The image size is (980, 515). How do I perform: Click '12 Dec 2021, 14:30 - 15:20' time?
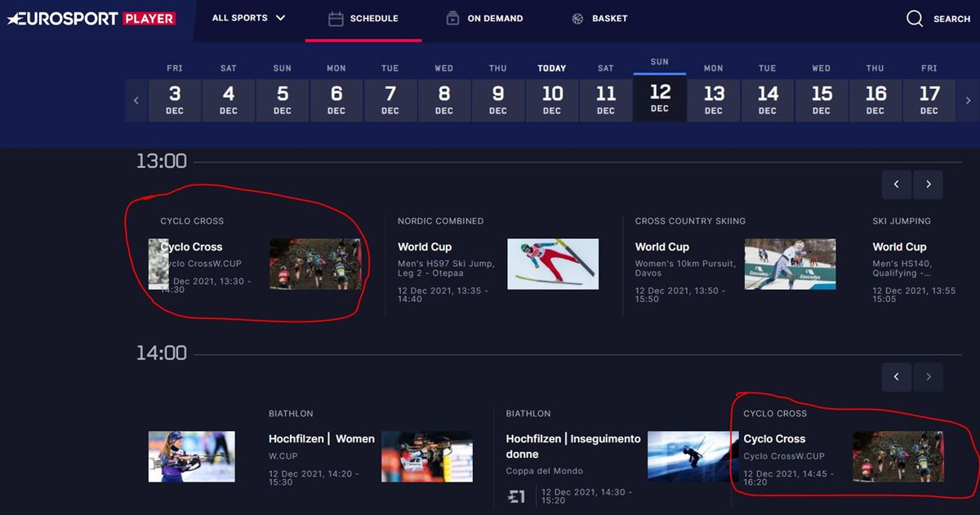pos(587,496)
